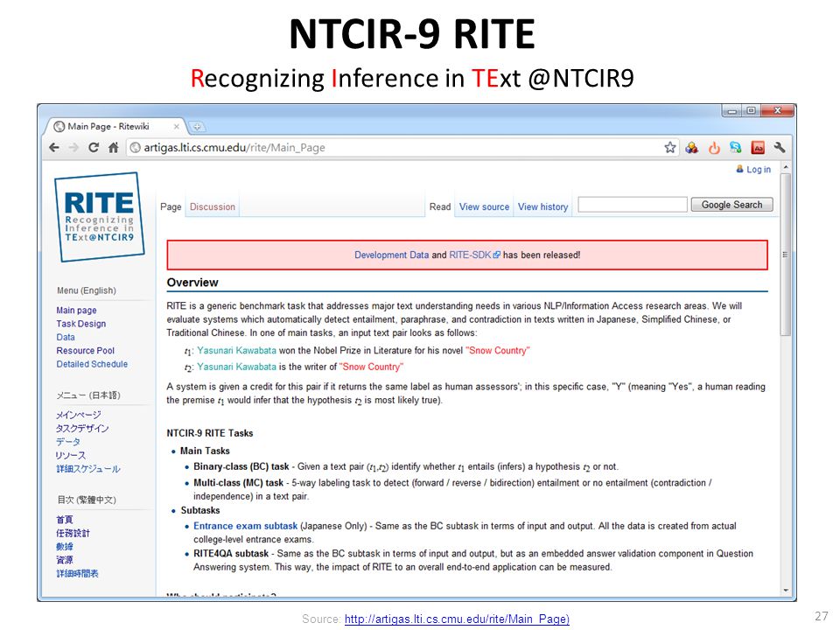The width and height of the screenshot is (840, 630).
Task: Open the Resource Pool link
Action: point(85,350)
